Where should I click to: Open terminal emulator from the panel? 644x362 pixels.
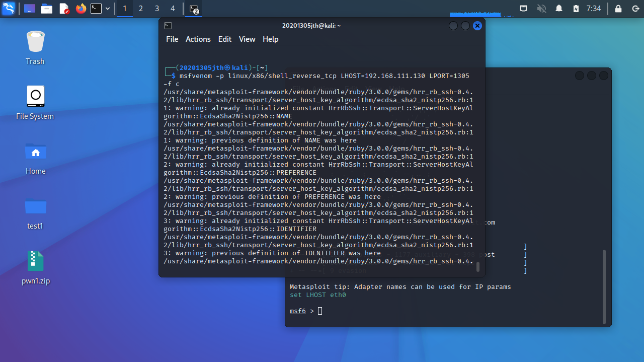pyautogui.click(x=96, y=9)
